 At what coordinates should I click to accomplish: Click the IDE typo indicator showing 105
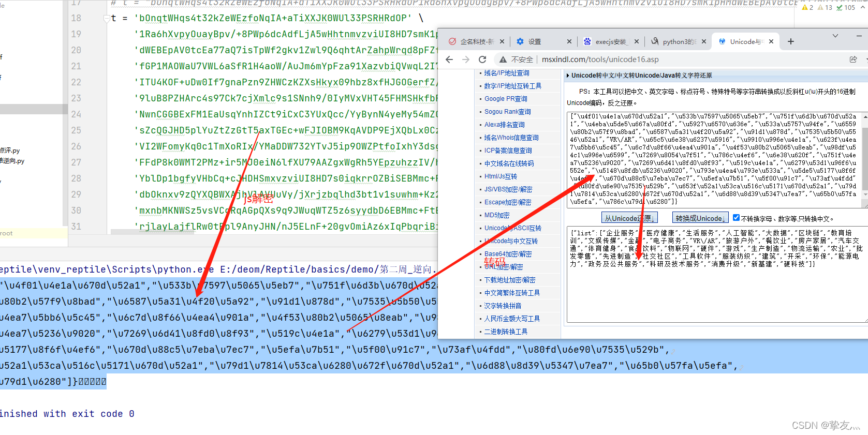click(846, 7)
